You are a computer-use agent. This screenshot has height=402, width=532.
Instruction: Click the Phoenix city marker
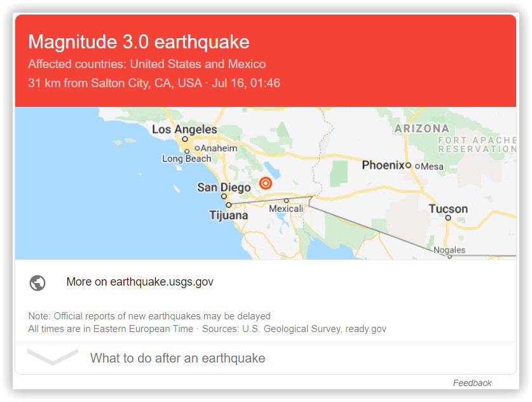(409, 165)
